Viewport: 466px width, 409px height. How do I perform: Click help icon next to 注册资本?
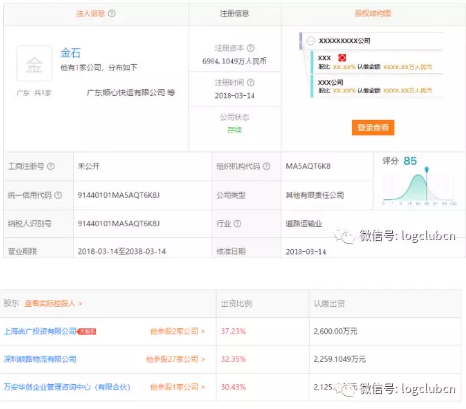point(251,48)
